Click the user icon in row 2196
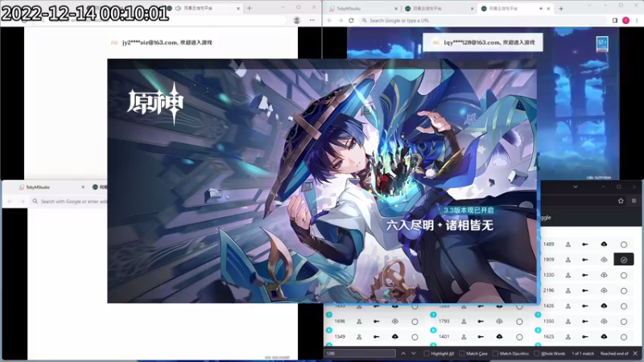 coord(568,290)
